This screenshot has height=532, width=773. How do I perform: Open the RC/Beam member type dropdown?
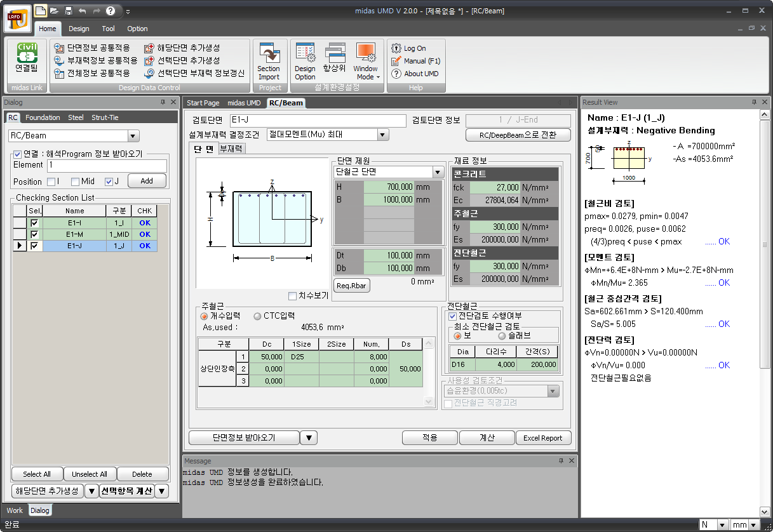click(x=133, y=135)
